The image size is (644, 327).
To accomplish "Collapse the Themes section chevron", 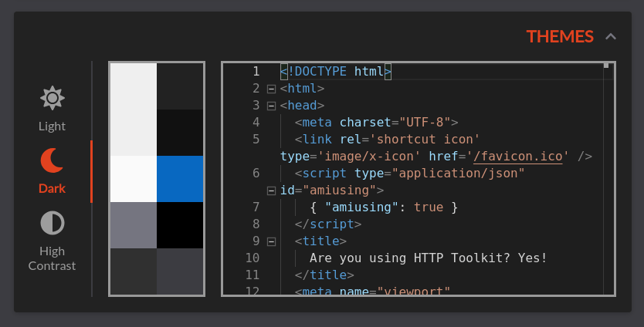I will (x=611, y=36).
